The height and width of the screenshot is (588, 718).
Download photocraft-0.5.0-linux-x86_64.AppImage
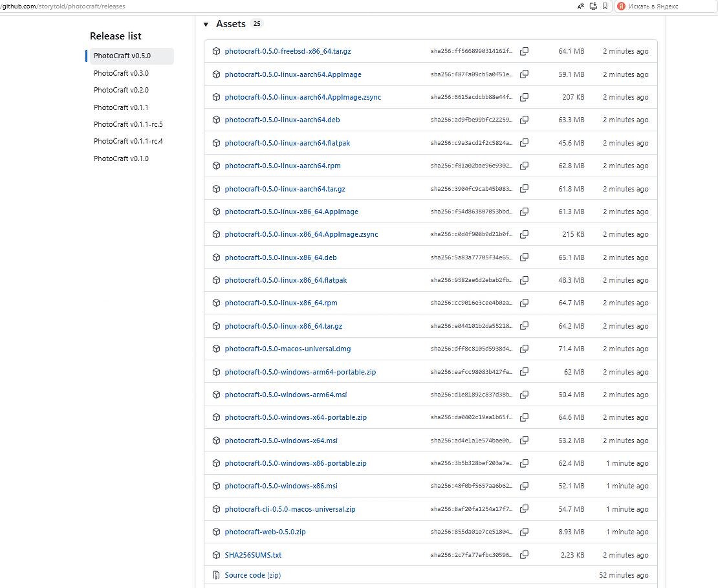click(x=292, y=212)
